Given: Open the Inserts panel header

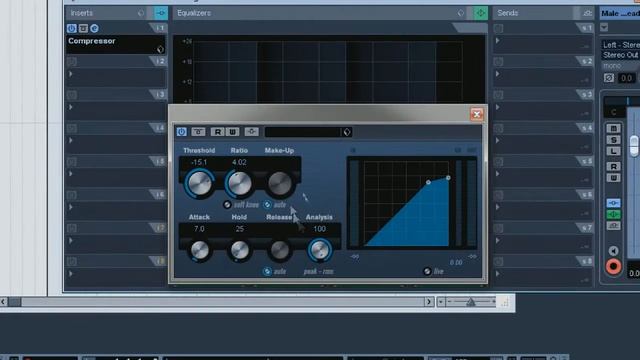Looking at the screenshot, I should (x=82, y=13).
